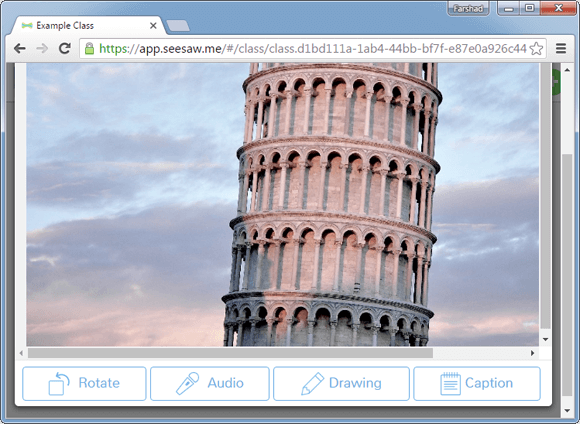Click the address bar URL field
The image size is (580, 424).
coord(313,48)
